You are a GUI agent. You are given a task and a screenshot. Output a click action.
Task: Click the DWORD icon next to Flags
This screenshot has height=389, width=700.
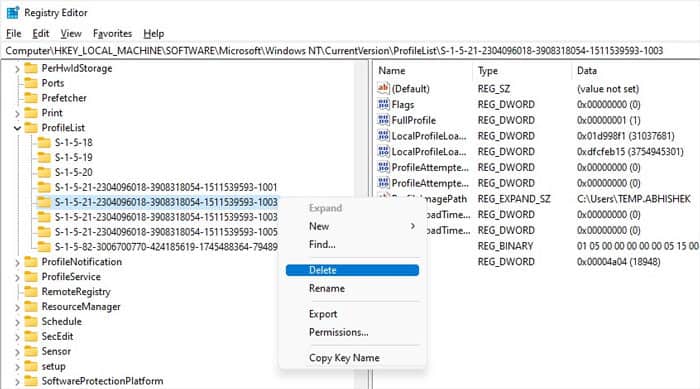coord(383,105)
